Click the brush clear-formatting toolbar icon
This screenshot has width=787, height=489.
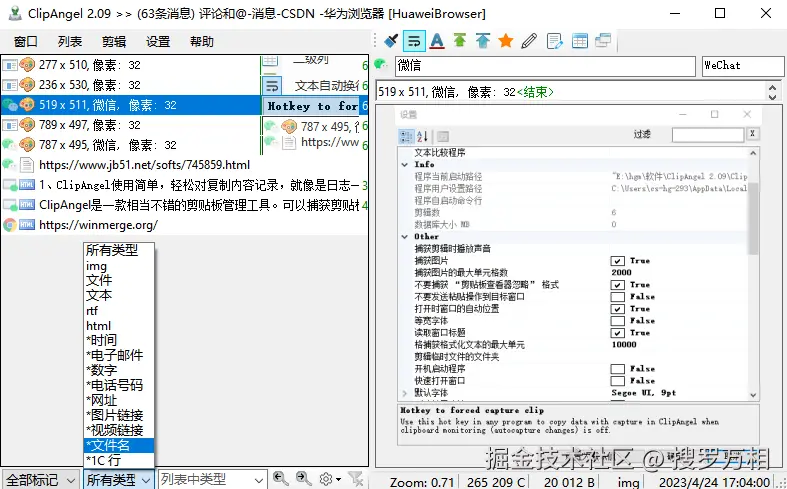(391, 41)
